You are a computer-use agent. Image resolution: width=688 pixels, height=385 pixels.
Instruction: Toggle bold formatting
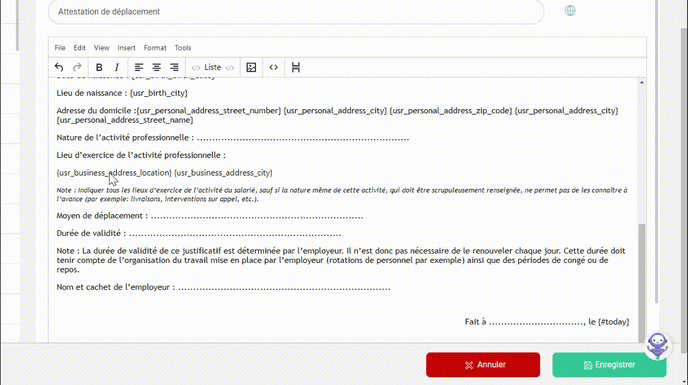click(x=99, y=67)
